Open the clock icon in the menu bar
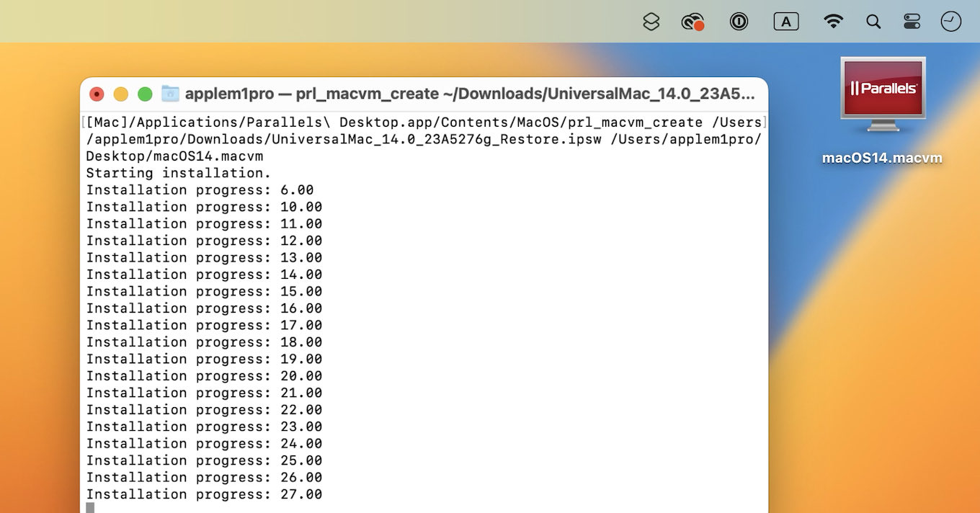The image size is (980, 513). (x=950, y=21)
